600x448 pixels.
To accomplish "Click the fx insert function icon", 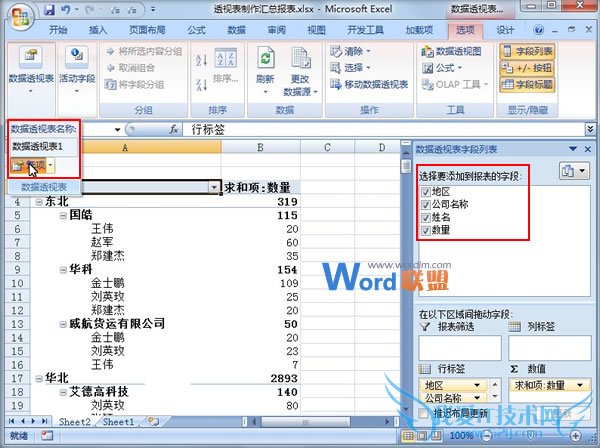I will click(x=174, y=130).
